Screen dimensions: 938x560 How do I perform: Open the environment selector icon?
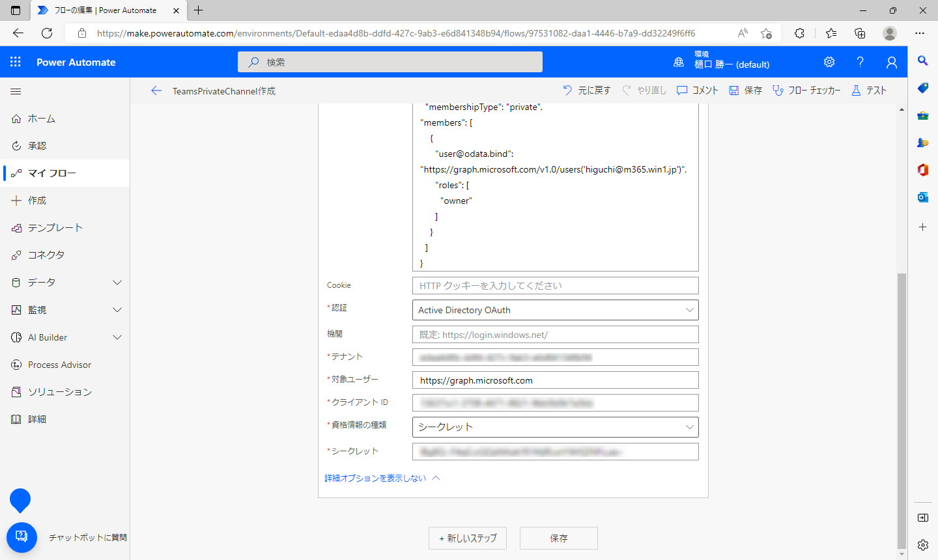click(679, 62)
